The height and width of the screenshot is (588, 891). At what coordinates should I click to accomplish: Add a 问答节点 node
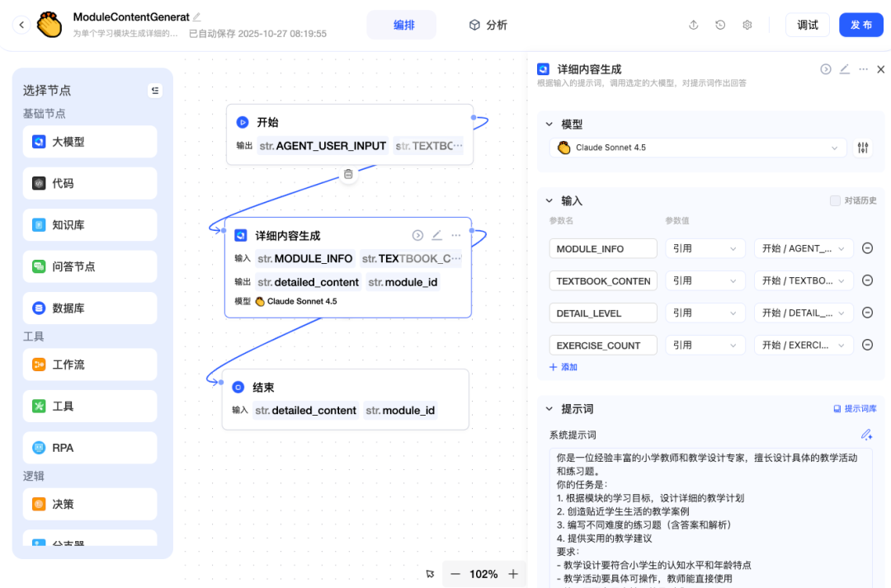90,266
